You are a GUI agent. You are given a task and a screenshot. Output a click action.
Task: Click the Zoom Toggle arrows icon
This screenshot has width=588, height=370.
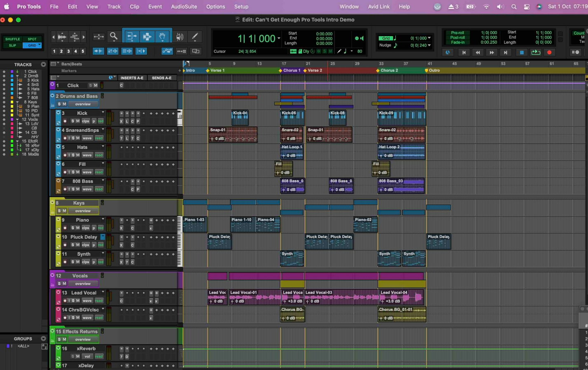99,37
